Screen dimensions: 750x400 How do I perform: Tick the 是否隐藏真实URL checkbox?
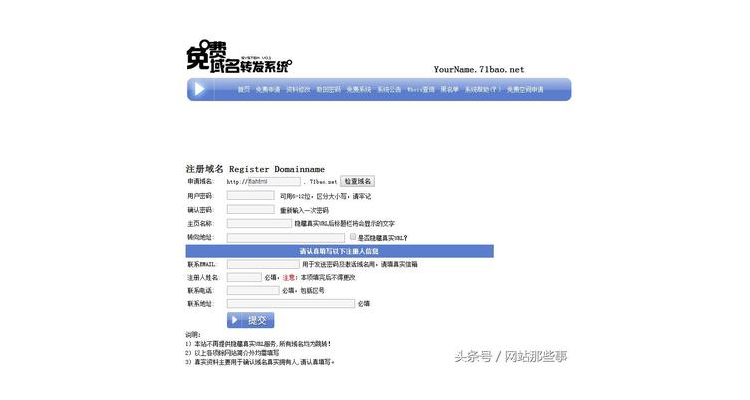click(x=353, y=236)
